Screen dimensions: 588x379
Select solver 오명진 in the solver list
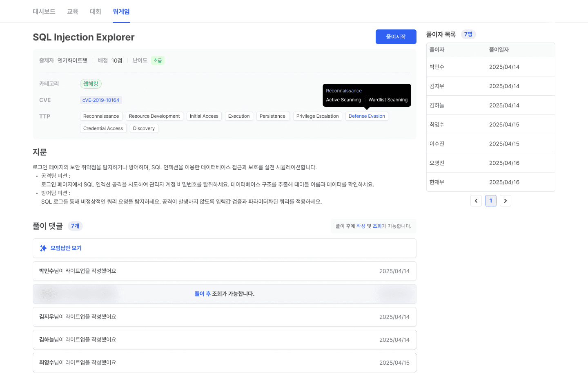(437, 163)
